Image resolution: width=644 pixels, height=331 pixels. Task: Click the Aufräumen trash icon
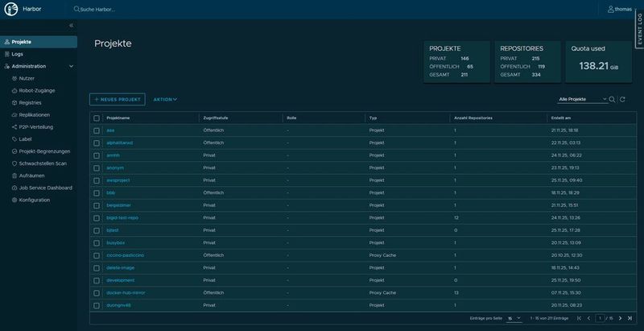14,176
